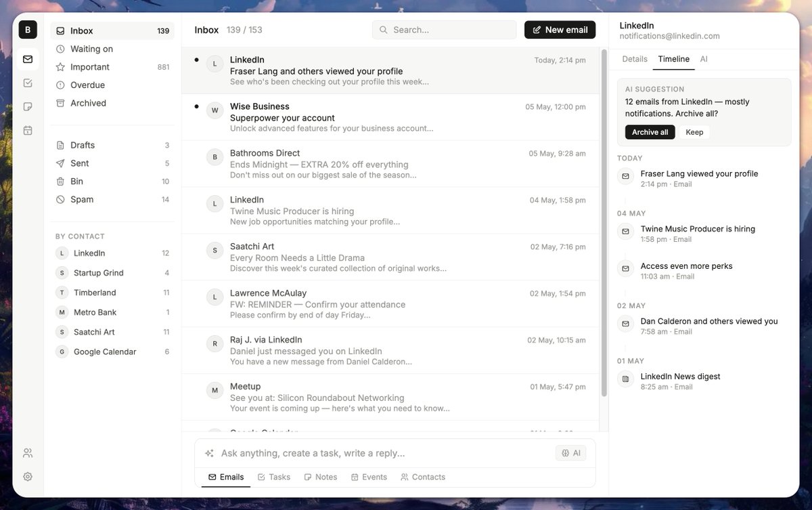The width and height of the screenshot is (812, 510).
Task: Open the notes icon in left rail
Action: [x=28, y=106]
